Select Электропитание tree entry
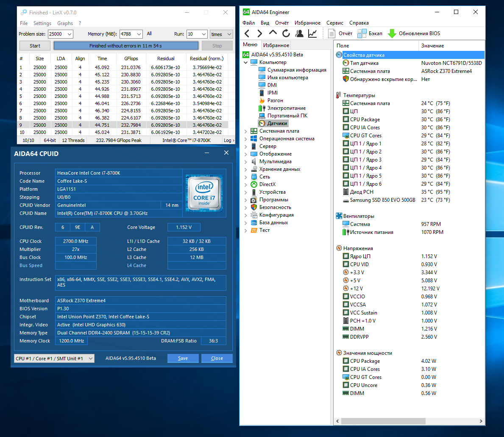This screenshot has width=504, height=437. [282, 108]
